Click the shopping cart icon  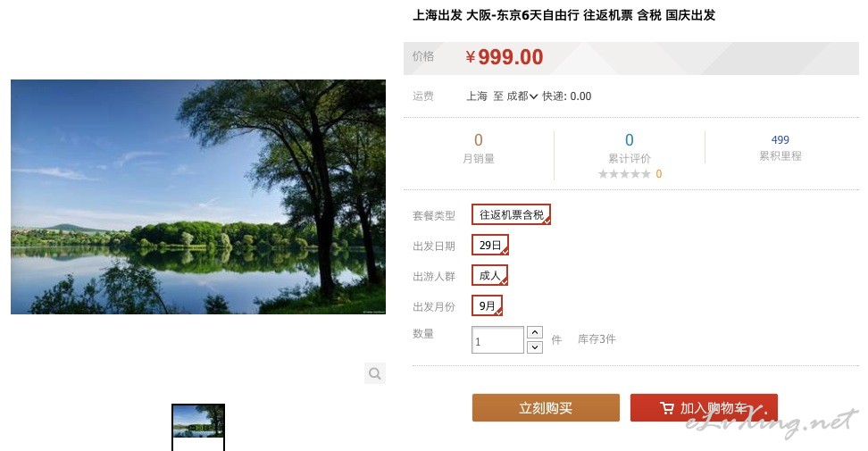[667, 408]
